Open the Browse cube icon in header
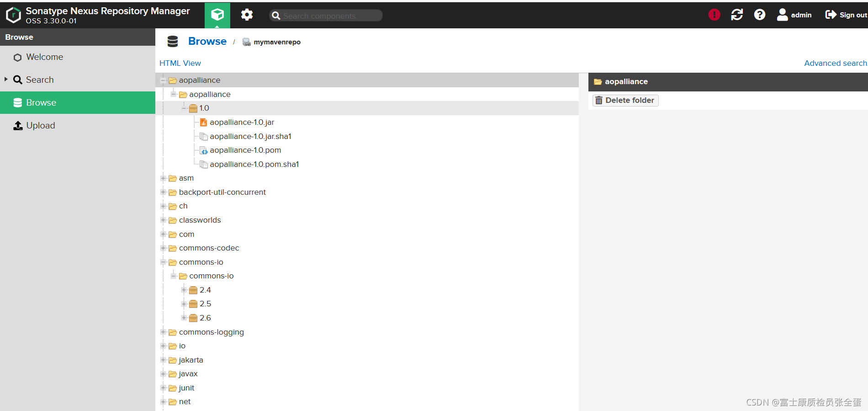Screen dimensions: 868x411 click(x=217, y=15)
